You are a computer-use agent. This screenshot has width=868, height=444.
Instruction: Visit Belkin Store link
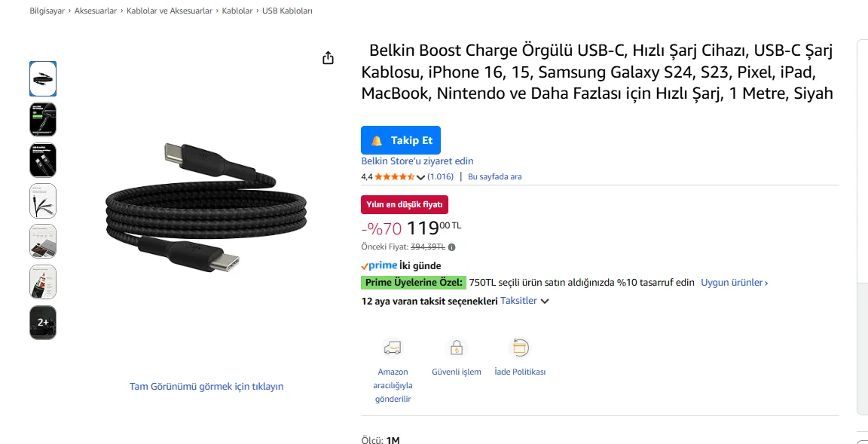(417, 161)
